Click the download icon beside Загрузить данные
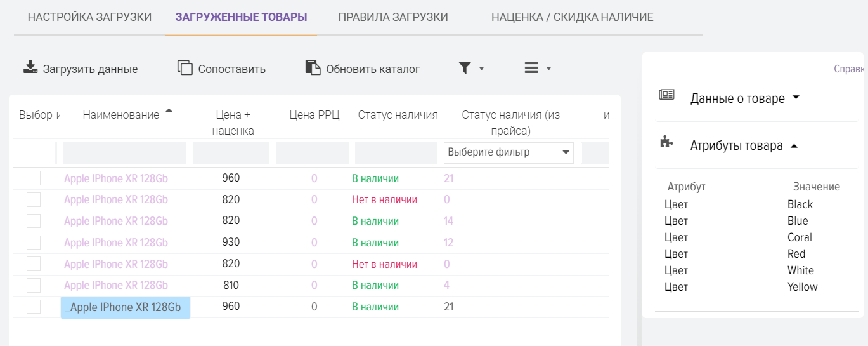This screenshot has height=346, width=868. [30, 68]
